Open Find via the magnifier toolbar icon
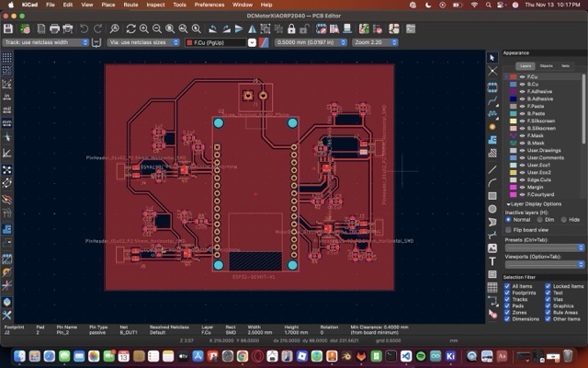 (x=114, y=29)
